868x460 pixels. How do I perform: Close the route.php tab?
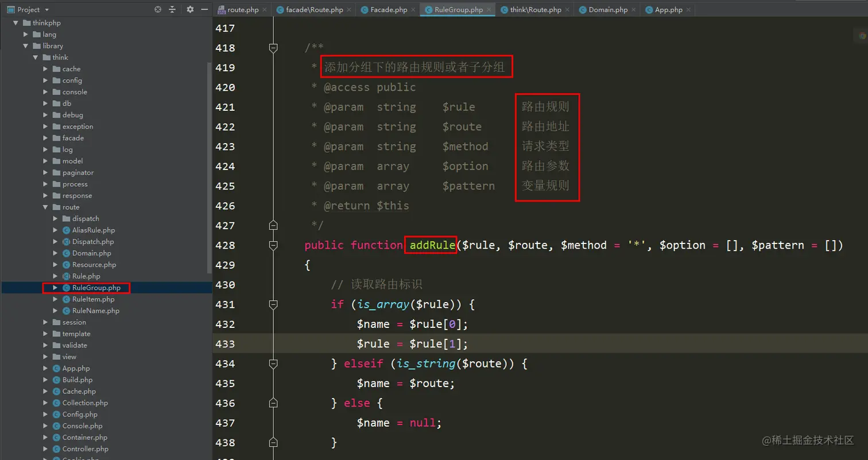265,10
